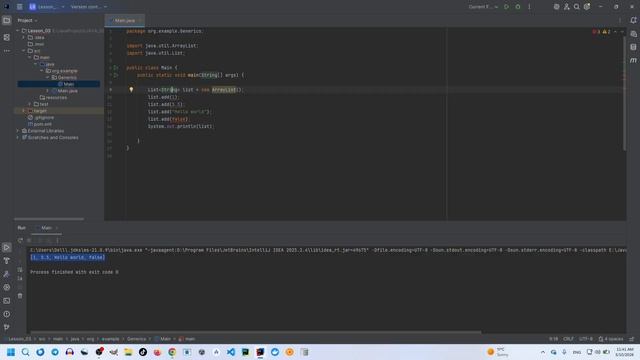Open the Project view selector dropdown
Image resolution: width=640 pixels, height=360 pixels.
tap(27, 20)
